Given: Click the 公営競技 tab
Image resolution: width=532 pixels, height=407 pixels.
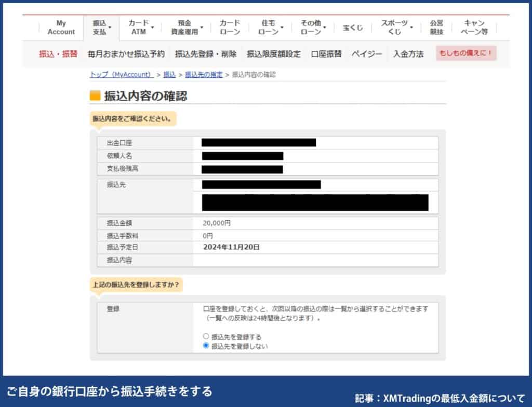Looking at the screenshot, I should [x=436, y=28].
